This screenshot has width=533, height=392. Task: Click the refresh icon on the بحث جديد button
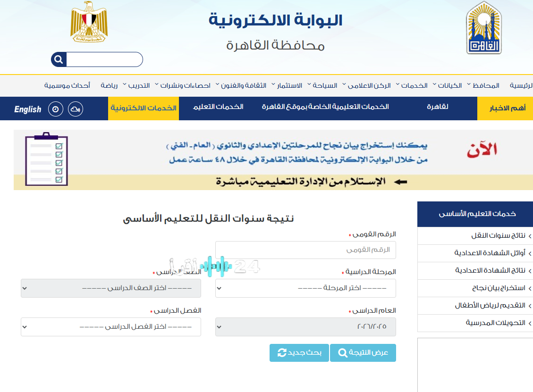tap(282, 352)
